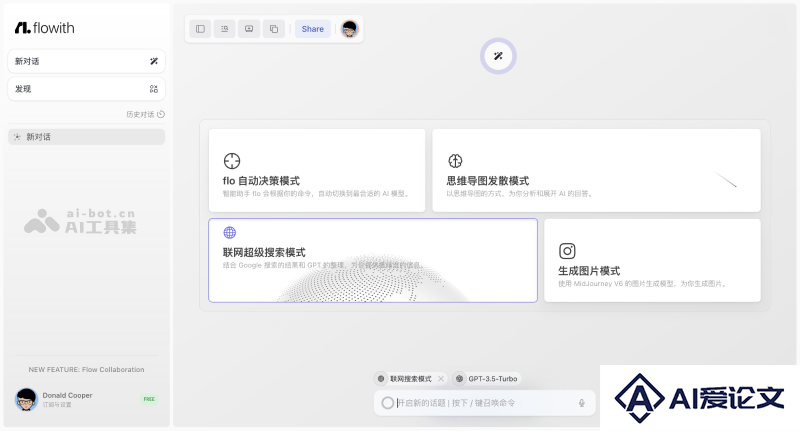Click the presentation screen icon in toolbar

point(249,29)
